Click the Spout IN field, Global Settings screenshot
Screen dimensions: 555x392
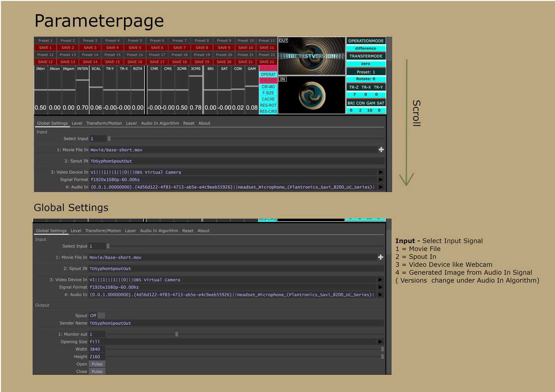236,269
